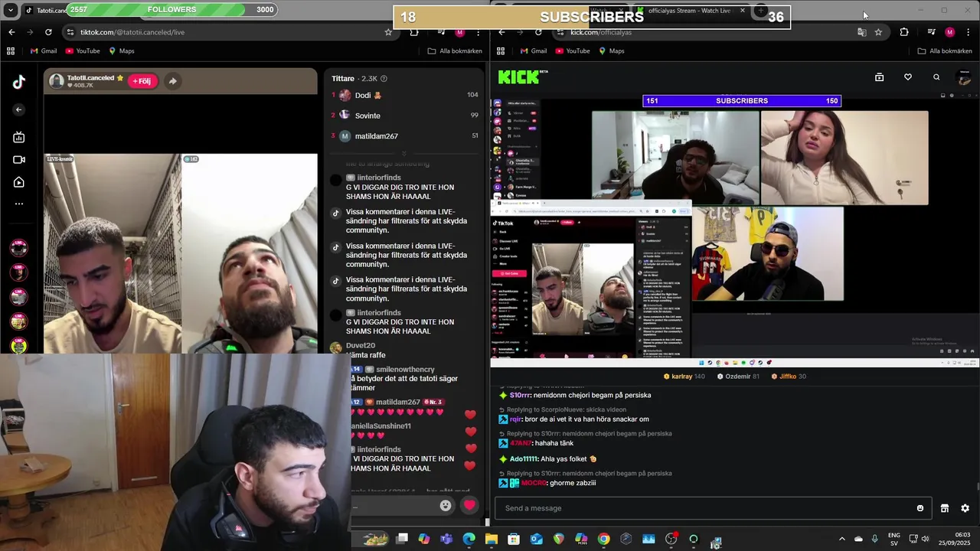Search on Kick
Image resolution: width=980 pixels, height=551 pixels.
click(936, 77)
